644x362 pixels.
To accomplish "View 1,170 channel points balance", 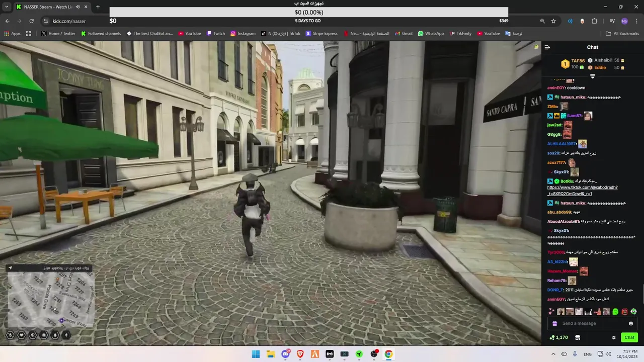I will [x=559, y=337].
